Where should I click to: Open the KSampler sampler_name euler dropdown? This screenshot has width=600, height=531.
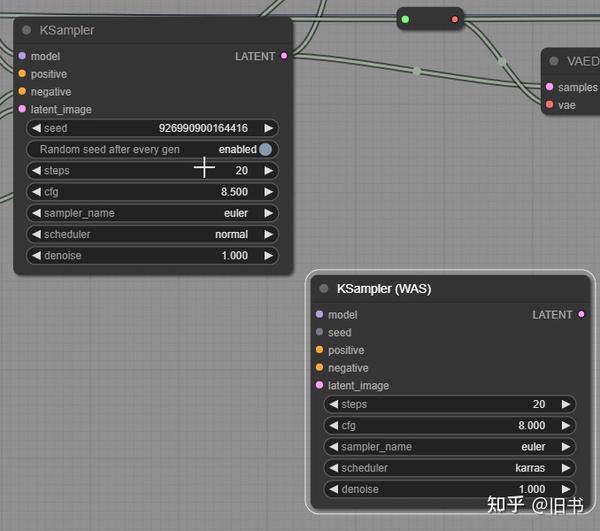(x=152, y=213)
